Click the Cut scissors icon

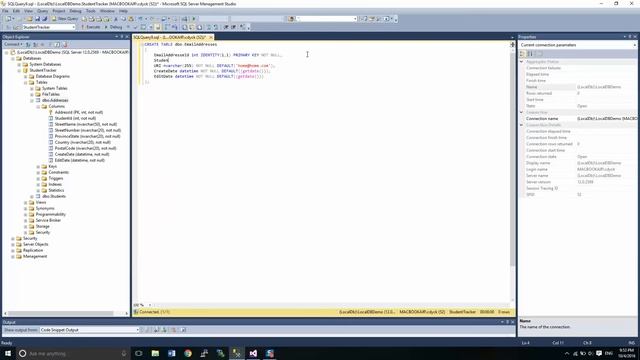click(116, 19)
